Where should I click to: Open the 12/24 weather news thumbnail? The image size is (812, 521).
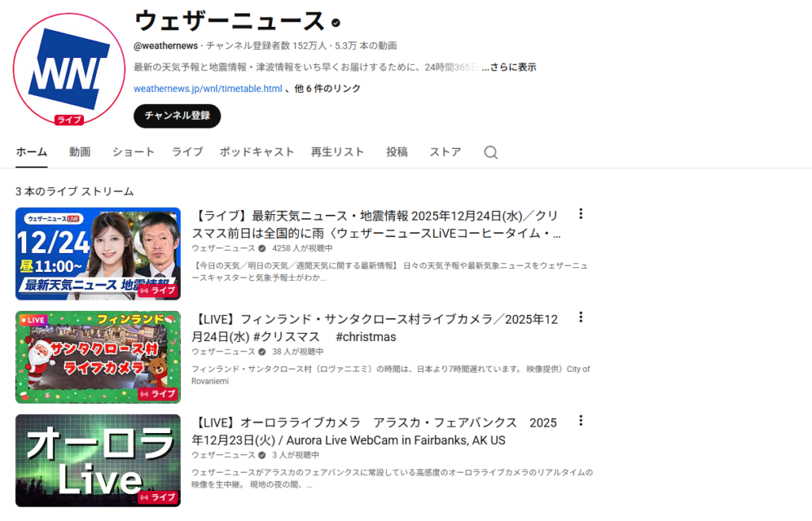[98, 254]
